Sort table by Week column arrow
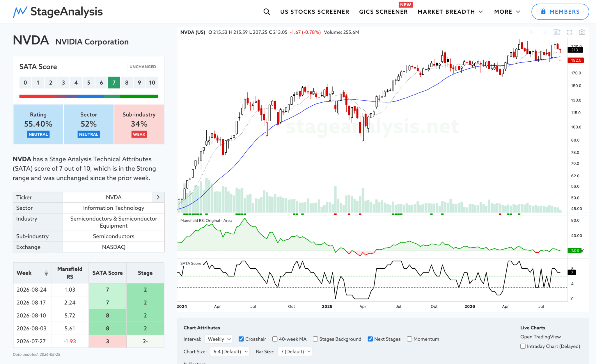The image size is (596, 364). click(x=46, y=273)
